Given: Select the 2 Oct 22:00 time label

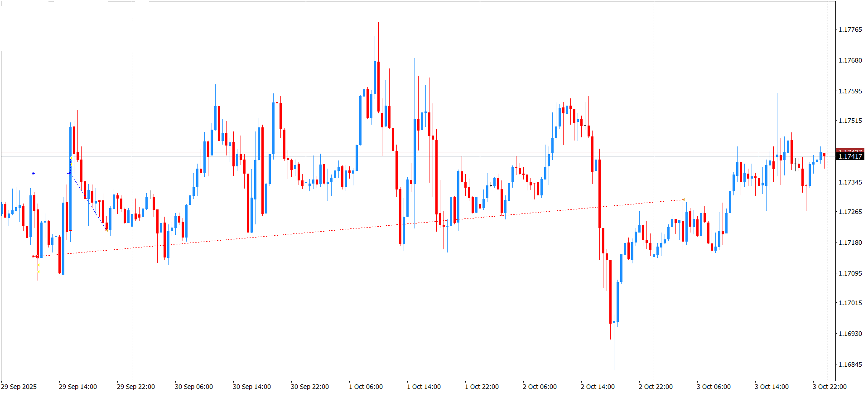Looking at the screenshot, I should [656, 387].
